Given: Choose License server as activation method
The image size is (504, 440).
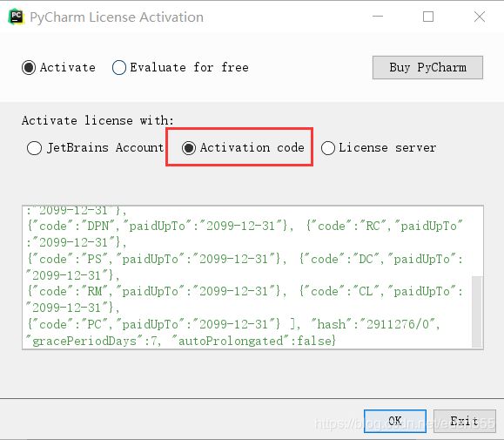Looking at the screenshot, I should click(328, 148).
